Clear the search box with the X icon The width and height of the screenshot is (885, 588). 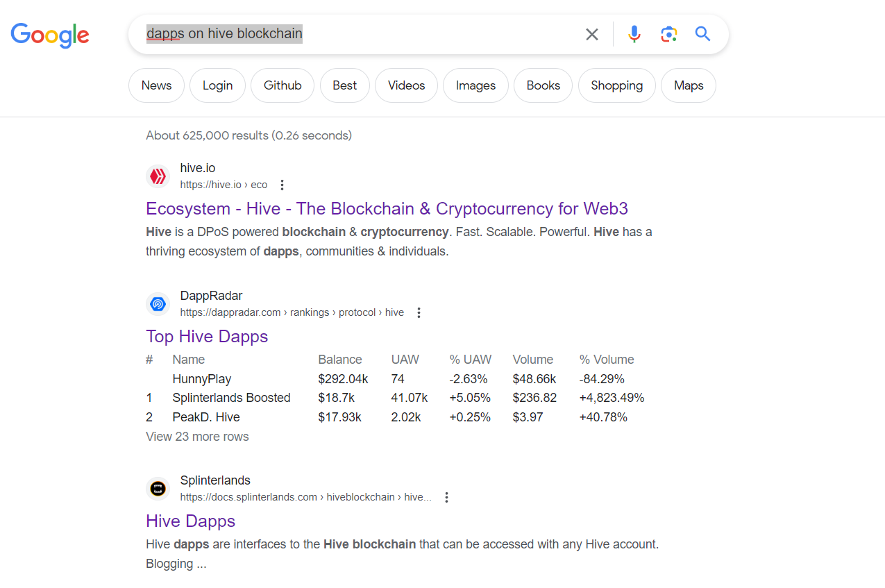click(x=591, y=34)
